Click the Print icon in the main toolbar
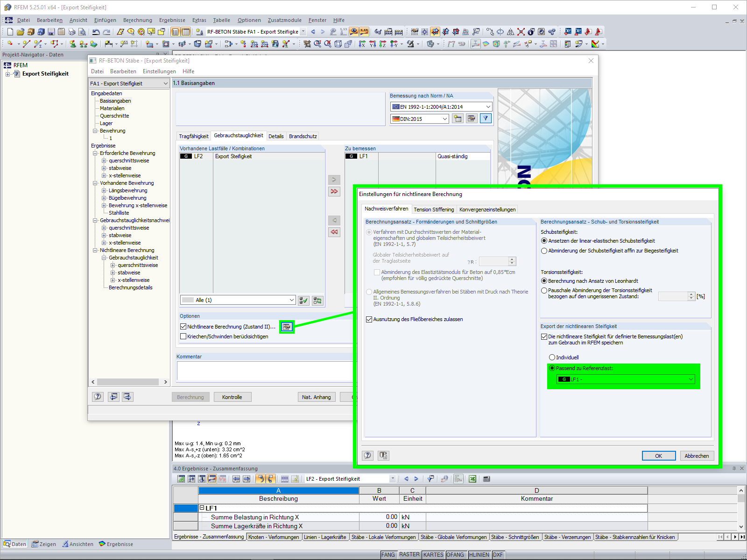 (x=71, y=32)
